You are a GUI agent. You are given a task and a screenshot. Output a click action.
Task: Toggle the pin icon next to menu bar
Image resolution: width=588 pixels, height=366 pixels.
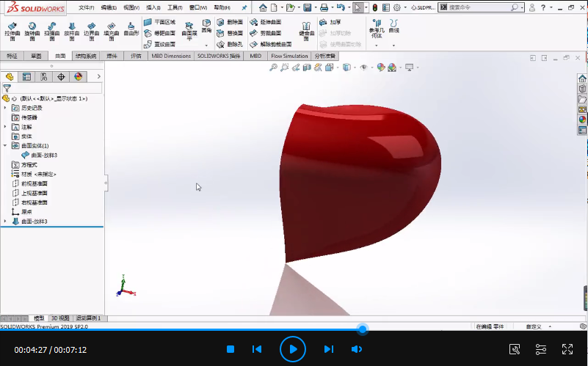[x=244, y=7]
